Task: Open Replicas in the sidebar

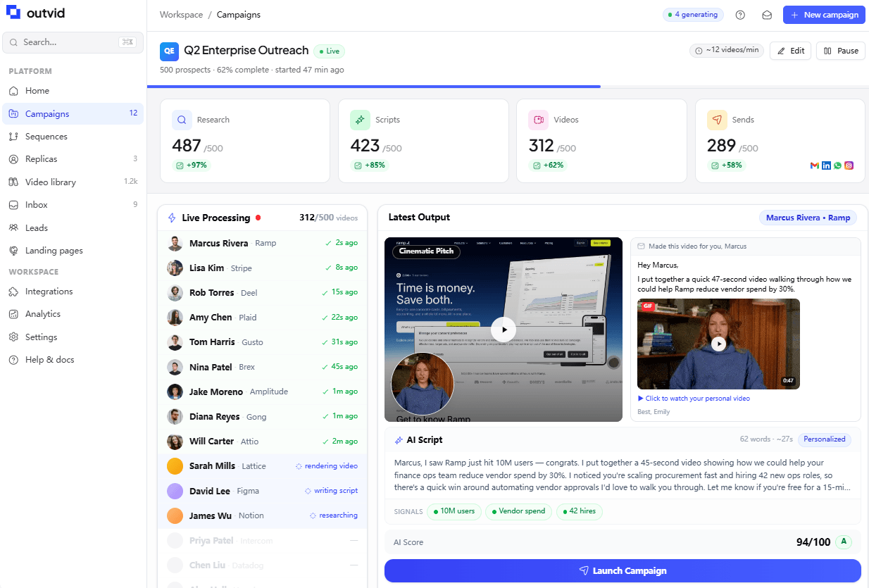Action: (x=73, y=159)
